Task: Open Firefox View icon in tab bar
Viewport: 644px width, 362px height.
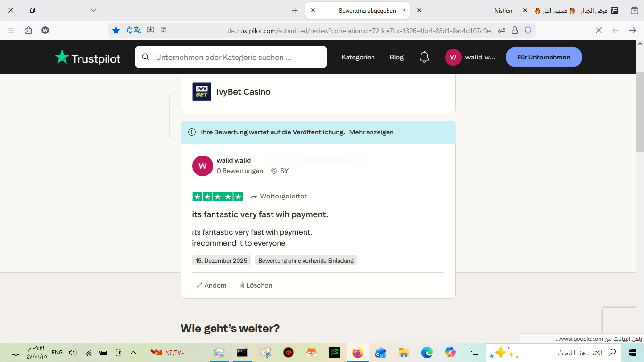Action: (x=634, y=10)
